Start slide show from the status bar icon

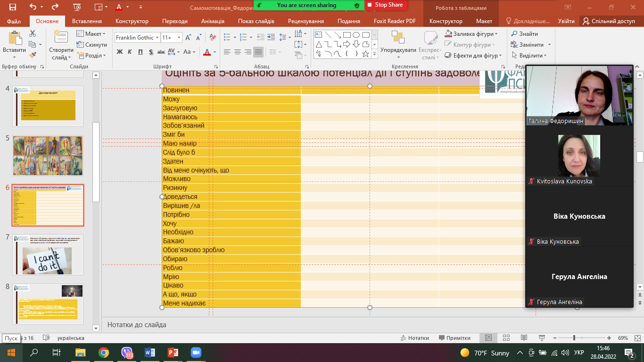click(541, 338)
